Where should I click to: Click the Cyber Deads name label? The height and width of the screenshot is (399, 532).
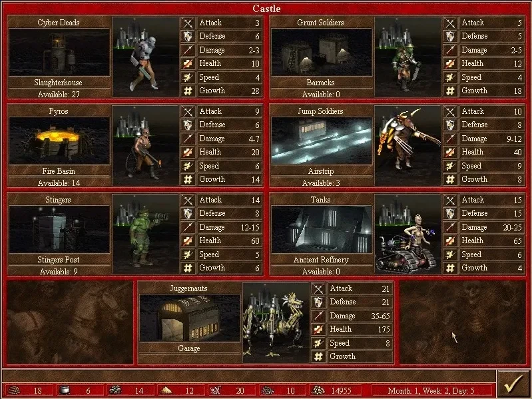pos(59,23)
